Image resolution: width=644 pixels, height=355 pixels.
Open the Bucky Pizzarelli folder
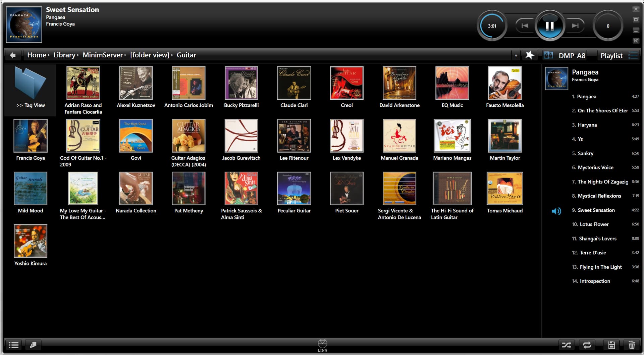[241, 87]
